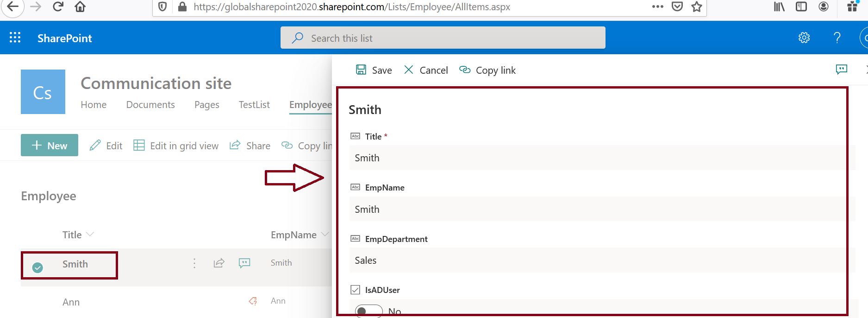Save the item in edit panel
The image size is (868, 318).
pyautogui.click(x=374, y=70)
